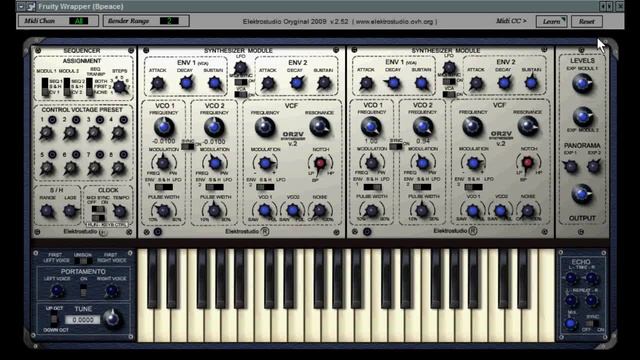Click VCO 1 FREQUENCY knob in first synthesizer module

click(x=164, y=127)
